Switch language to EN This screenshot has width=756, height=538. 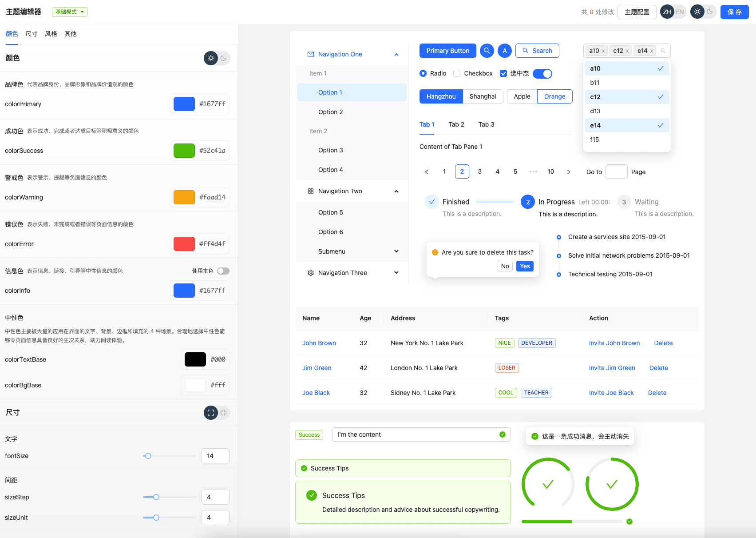tap(680, 12)
